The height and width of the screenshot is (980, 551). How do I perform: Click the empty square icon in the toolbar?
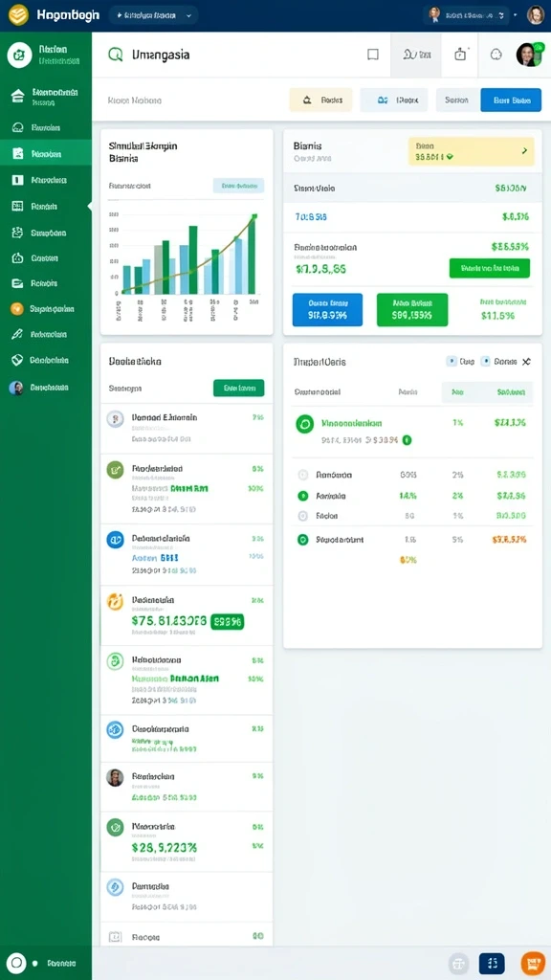pos(373,55)
